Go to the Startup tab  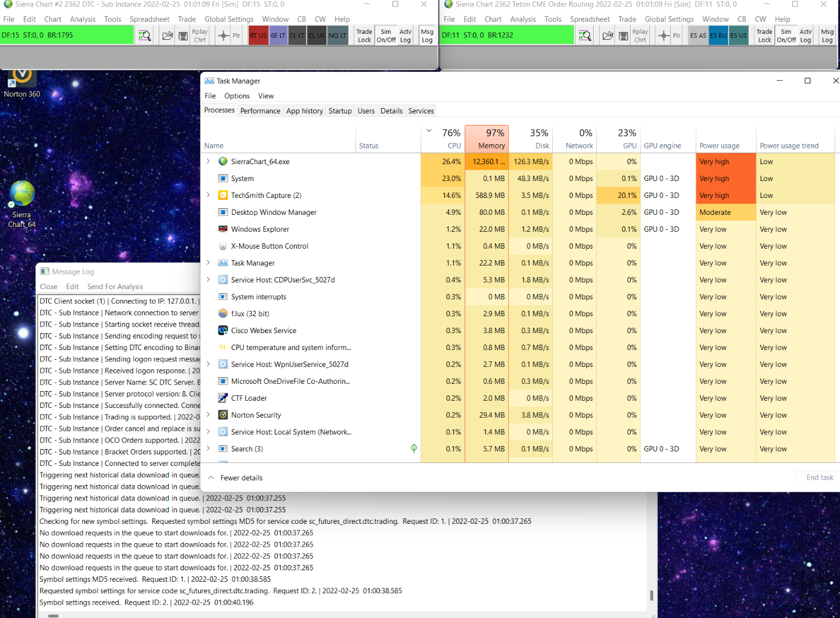pyautogui.click(x=340, y=111)
